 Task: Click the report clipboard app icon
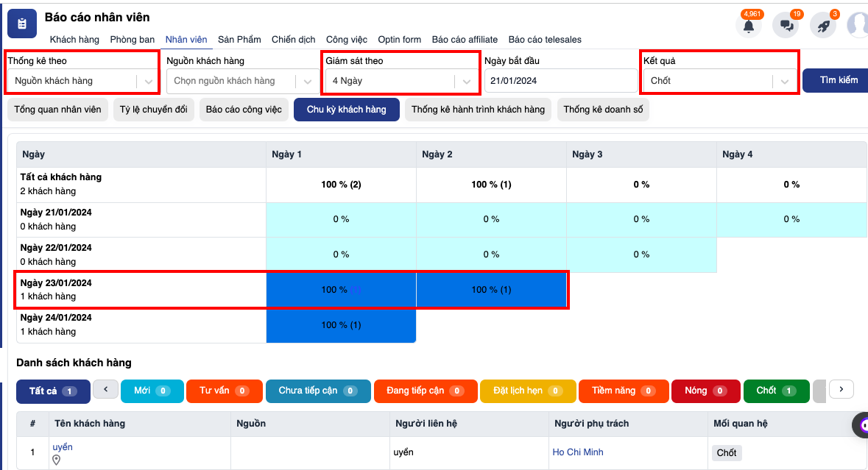pos(22,24)
